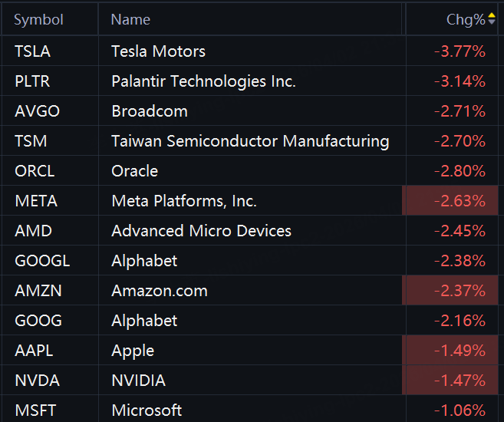Viewport: 504px width, 422px height.
Task: Open the Palantir Technologies Inc. row
Action: pos(203,81)
